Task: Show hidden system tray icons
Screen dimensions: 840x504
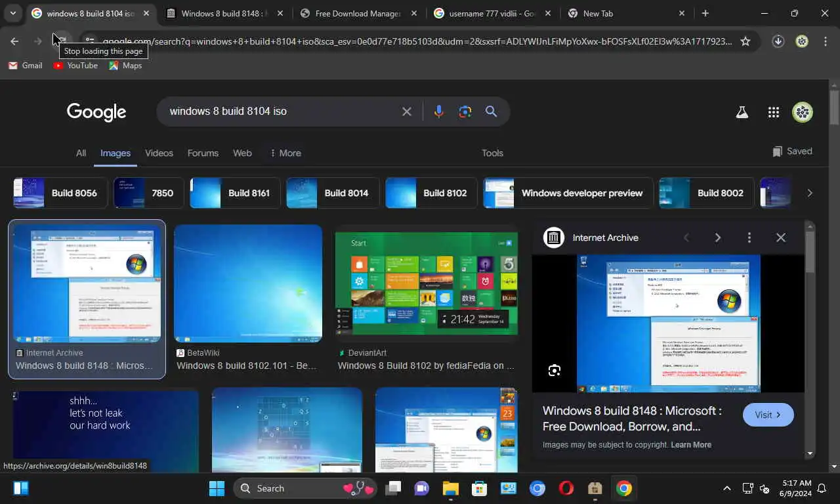Action: [x=726, y=488]
